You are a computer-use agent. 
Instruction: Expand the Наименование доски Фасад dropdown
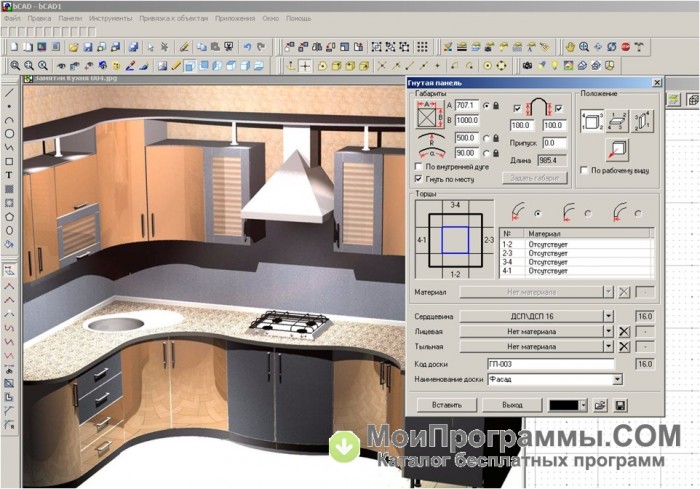coord(617,380)
